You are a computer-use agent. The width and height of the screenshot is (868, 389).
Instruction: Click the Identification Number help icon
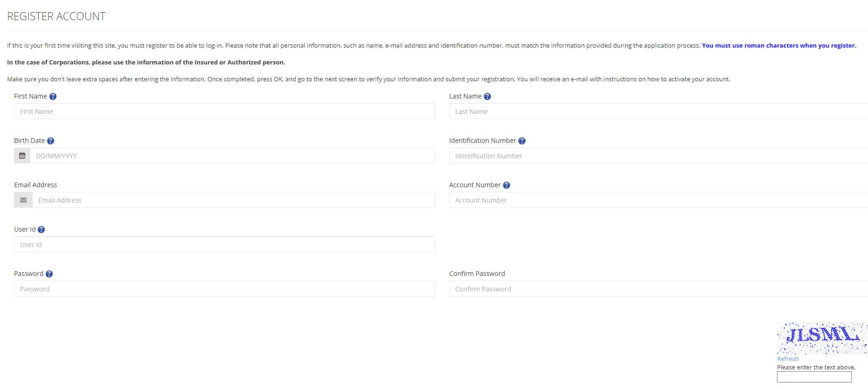pos(522,141)
